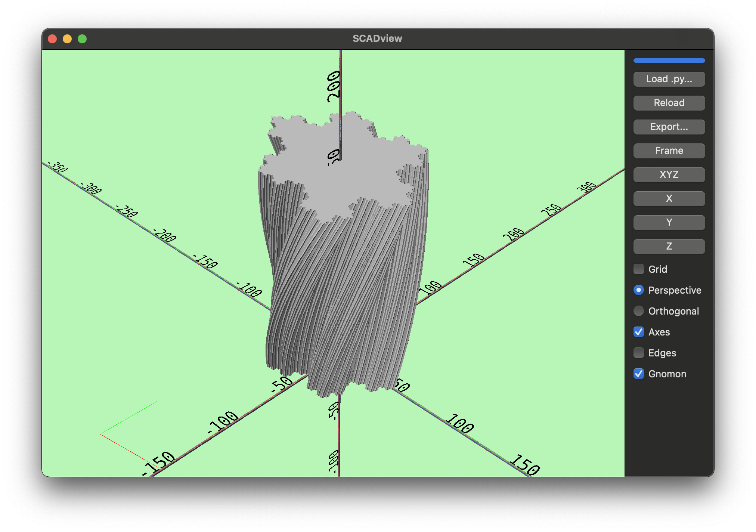Select the Perspective radio button
The width and height of the screenshot is (756, 532).
pos(639,290)
